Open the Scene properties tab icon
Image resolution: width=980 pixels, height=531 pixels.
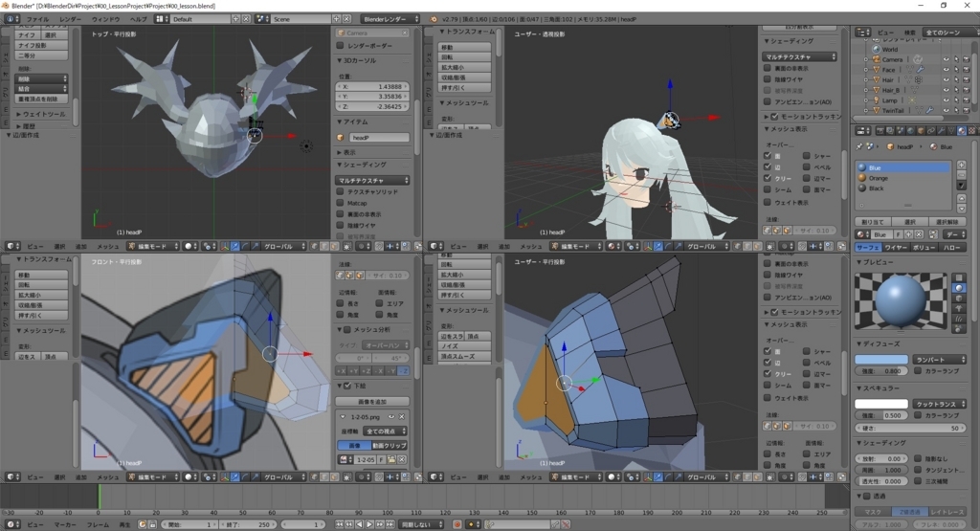pos(901,130)
